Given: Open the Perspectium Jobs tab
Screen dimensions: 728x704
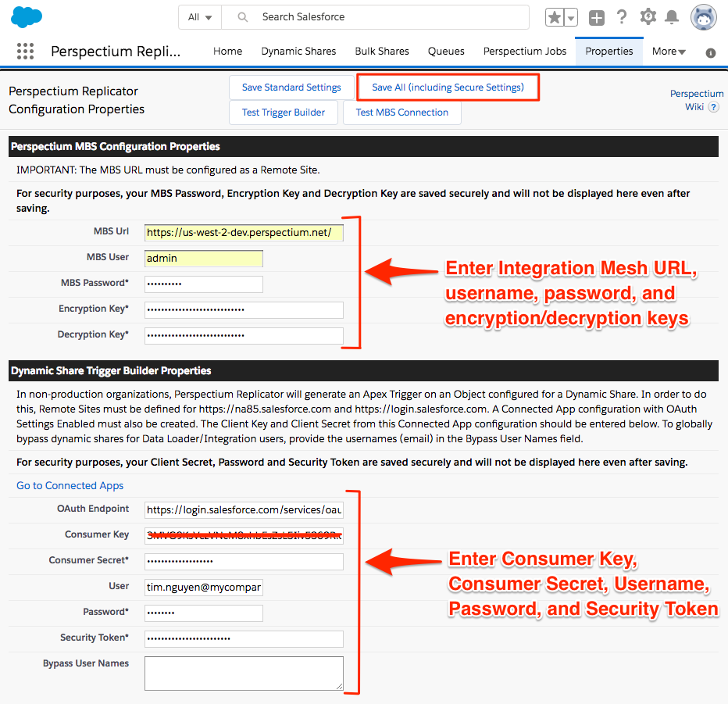Looking at the screenshot, I should tap(525, 51).
